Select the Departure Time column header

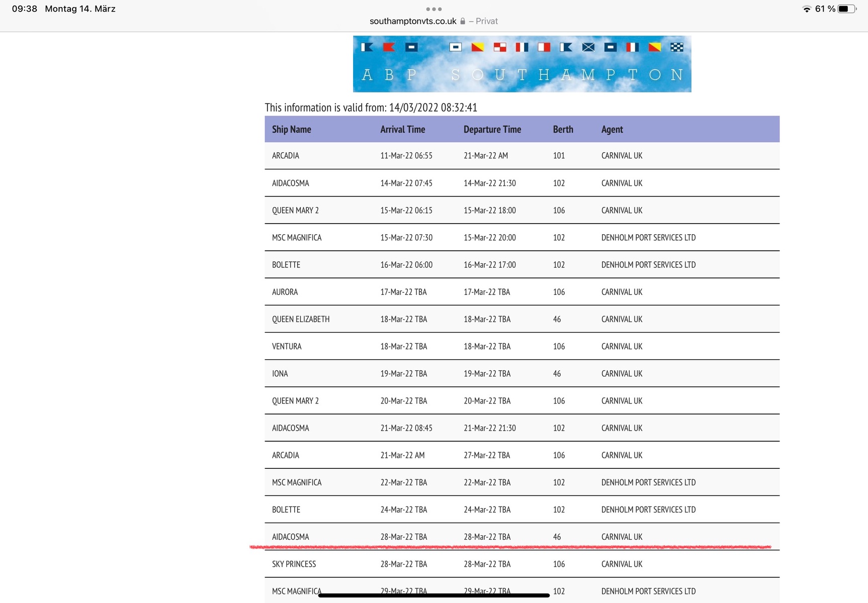[492, 129]
